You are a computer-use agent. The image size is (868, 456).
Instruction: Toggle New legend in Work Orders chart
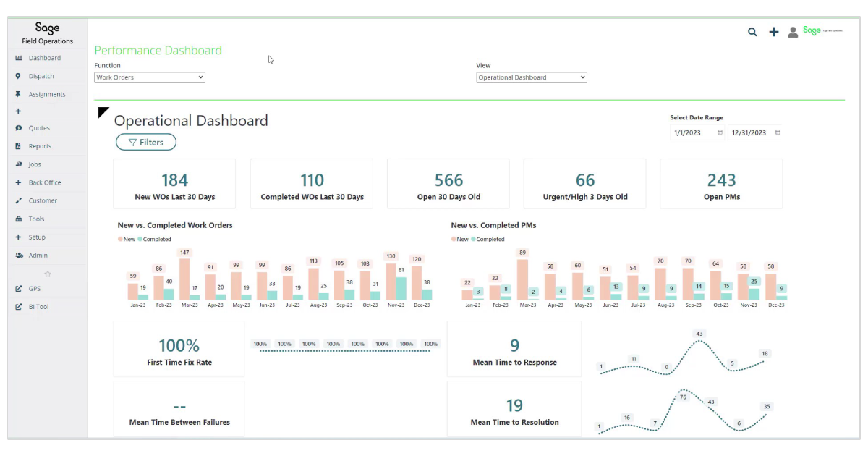coord(127,239)
